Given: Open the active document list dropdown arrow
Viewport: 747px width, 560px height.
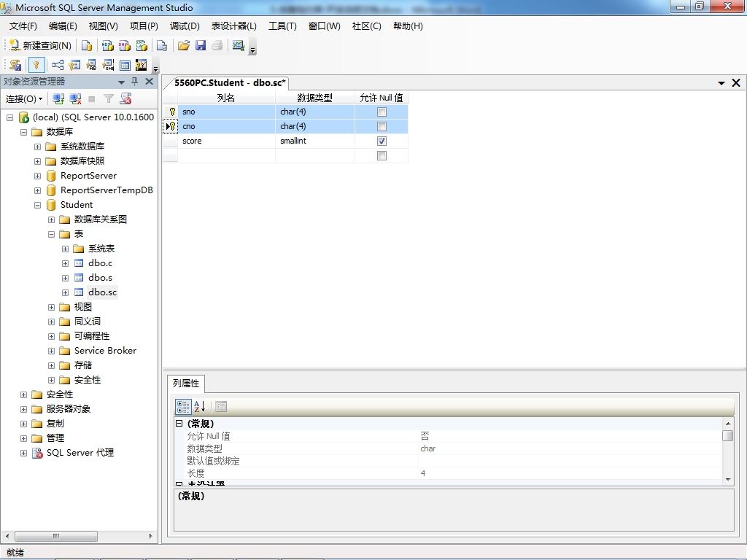Looking at the screenshot, I should (721, 83).
